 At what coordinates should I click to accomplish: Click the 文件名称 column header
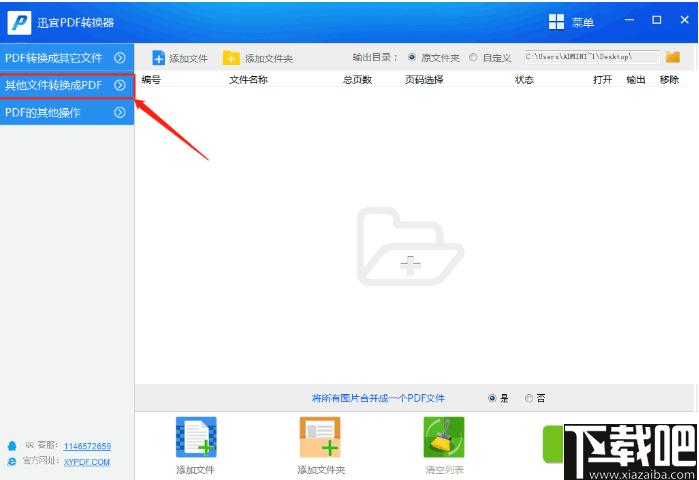248,80
